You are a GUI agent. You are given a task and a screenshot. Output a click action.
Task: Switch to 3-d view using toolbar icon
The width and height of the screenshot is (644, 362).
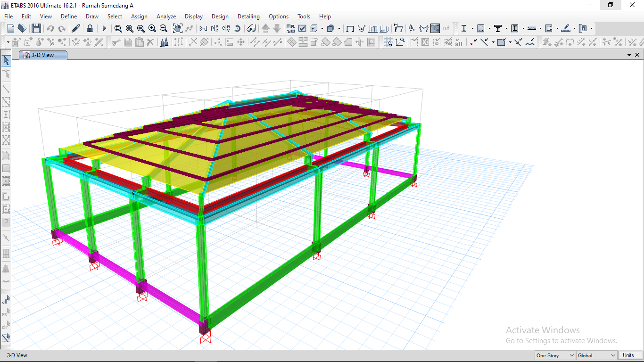tap(203, 29)
